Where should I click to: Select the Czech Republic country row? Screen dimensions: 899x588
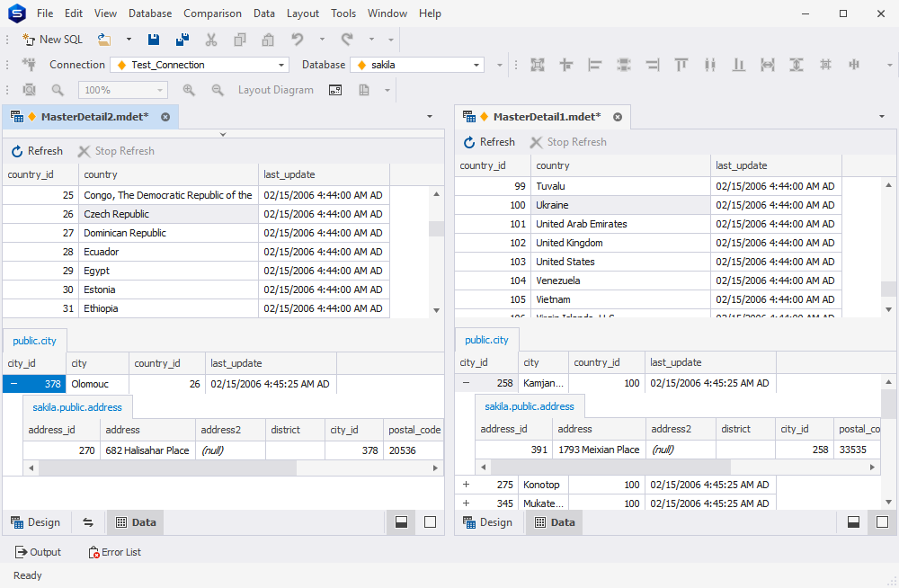click(x=196, y=214)
